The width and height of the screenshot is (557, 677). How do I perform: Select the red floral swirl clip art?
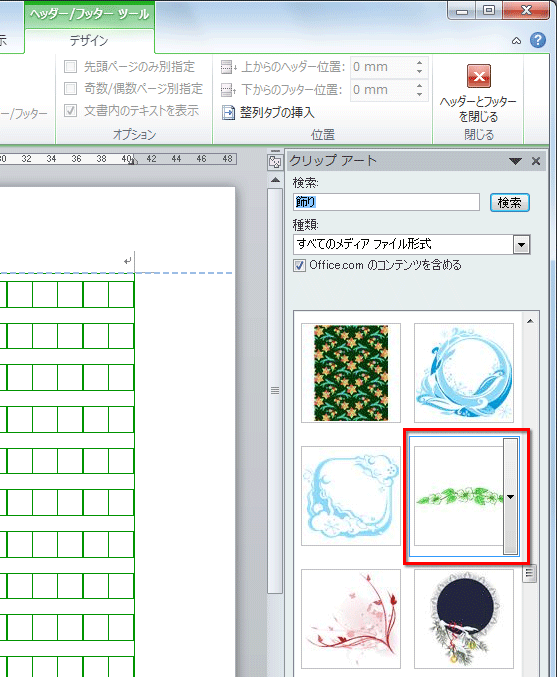pyautogui.click(x=351, y=618)
